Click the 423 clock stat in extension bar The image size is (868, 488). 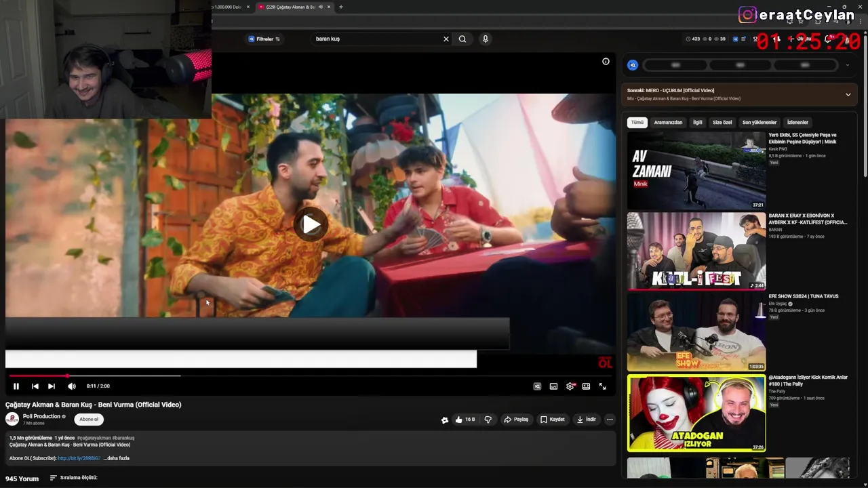[x=692, y=39]
